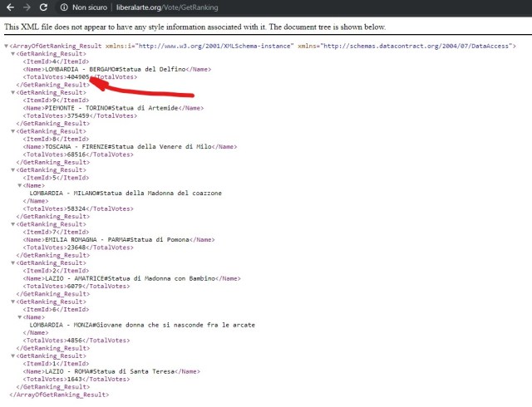The image size is (532, 407).
Task: Click the TotalVotes value 404905
Action: click(78, 77)
